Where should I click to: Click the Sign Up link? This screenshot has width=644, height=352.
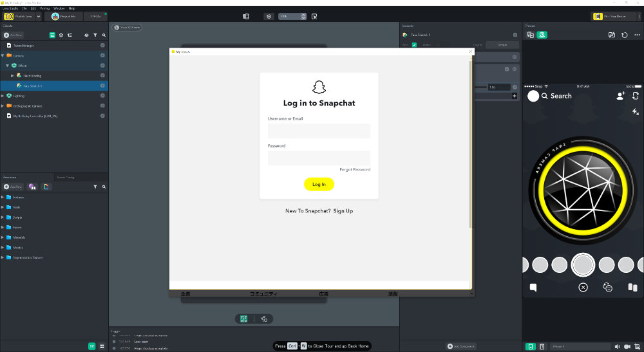coord(343,211)
